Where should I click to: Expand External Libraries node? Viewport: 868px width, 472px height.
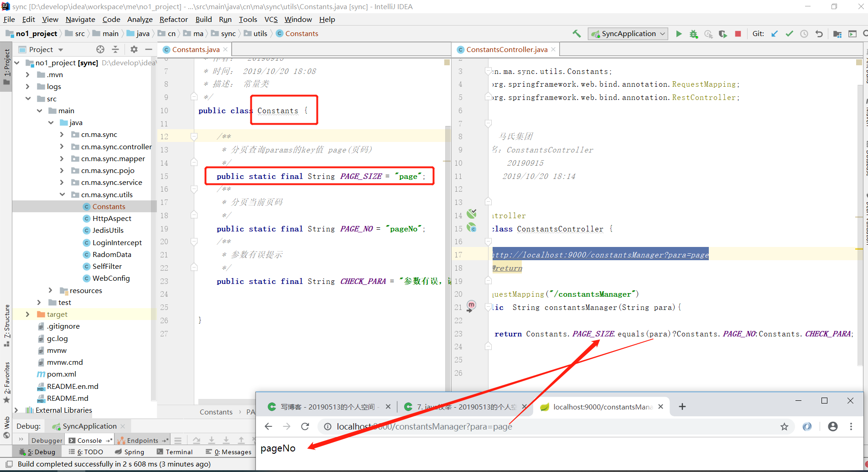coord(16,410)
